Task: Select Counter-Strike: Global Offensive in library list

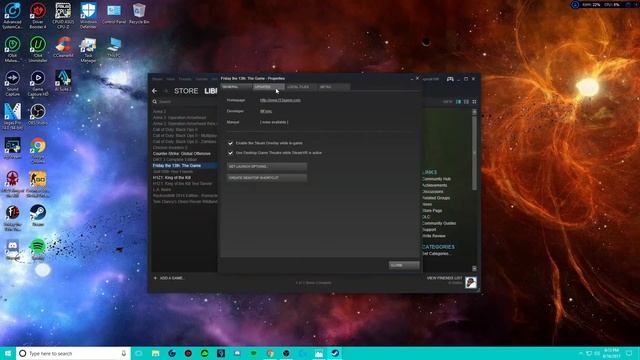Action: tap(182, 154)
